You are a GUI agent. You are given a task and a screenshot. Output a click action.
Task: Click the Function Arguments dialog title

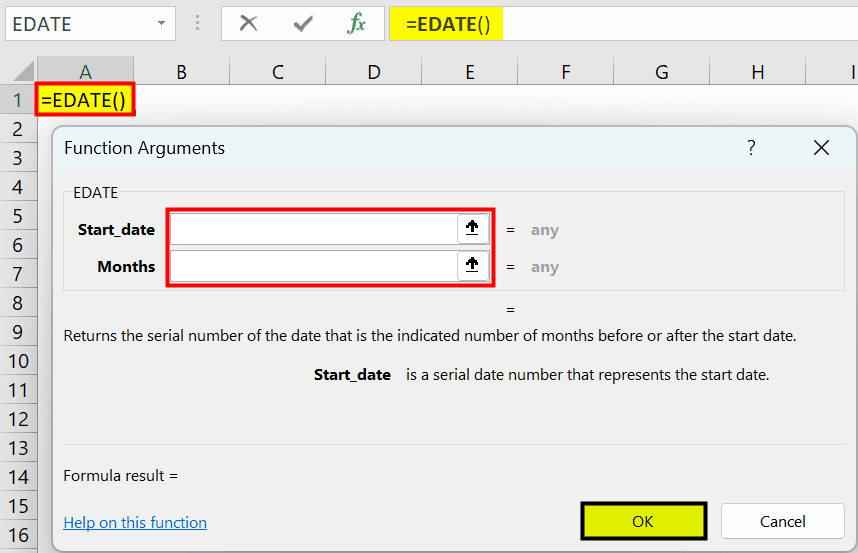click(x=144, y=148)
